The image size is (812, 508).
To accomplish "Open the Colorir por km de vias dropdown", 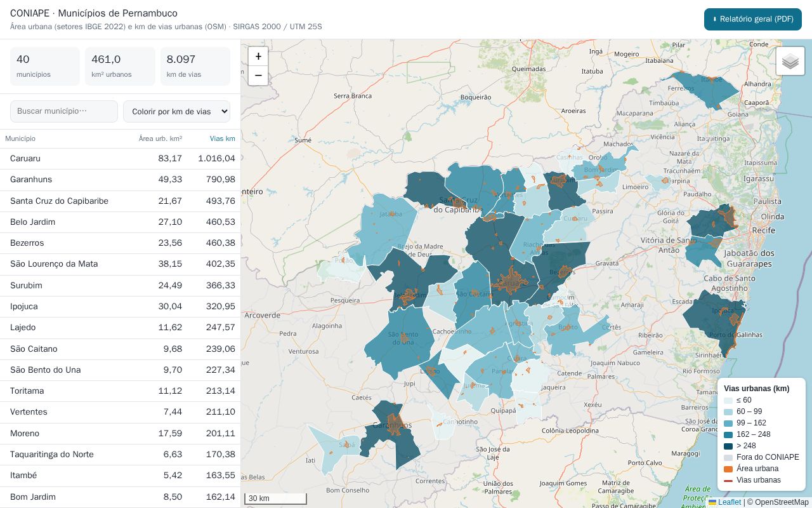I will coord(176,111).
